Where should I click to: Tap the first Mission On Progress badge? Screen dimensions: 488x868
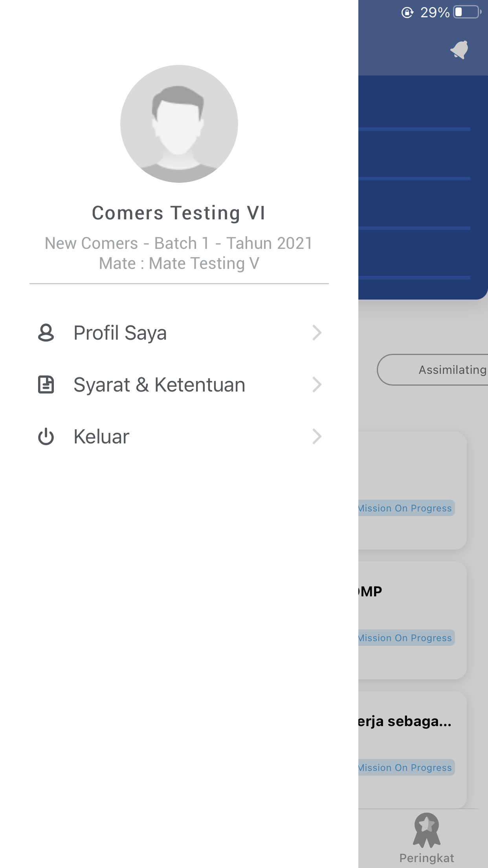(x=406, y=508)
